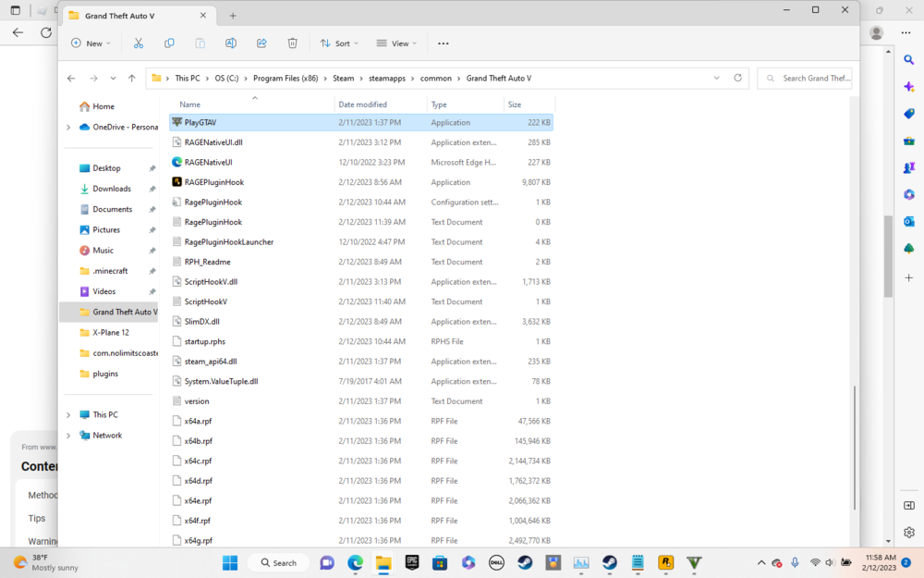Viewport: 924px width, 578px height.
Task: Share the selected PlayGTAV file
Action: click(x=261, y=43)
